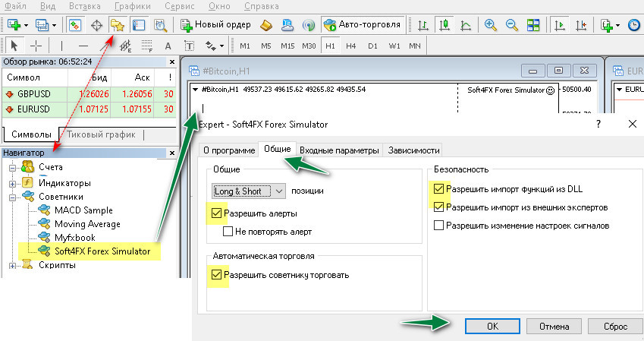The height and width of the screenshot is (341, 644).
Task: Toggle the Market Watch panel icon
Action: coord(75,25)
